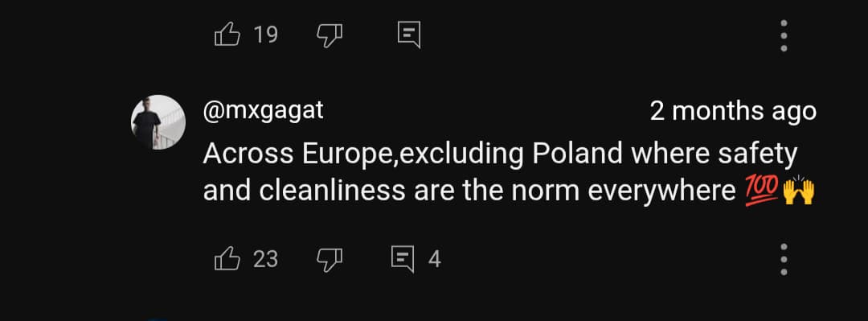Click the 23 likes count
868x321 pixels.
click(266, 259)
